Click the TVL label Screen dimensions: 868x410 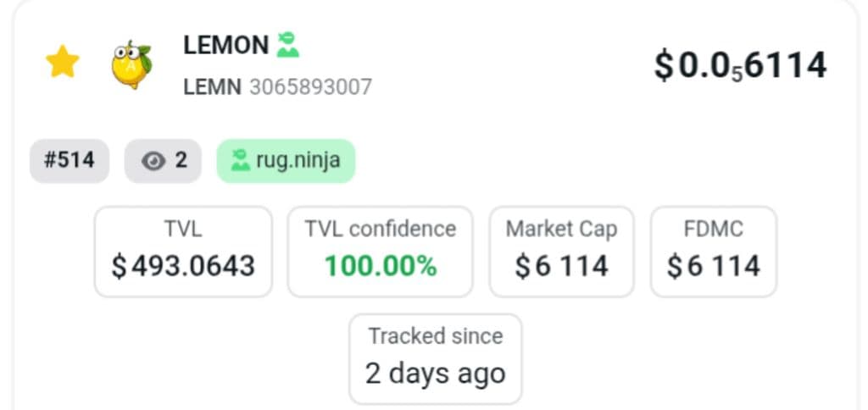(x=183, y=229)
